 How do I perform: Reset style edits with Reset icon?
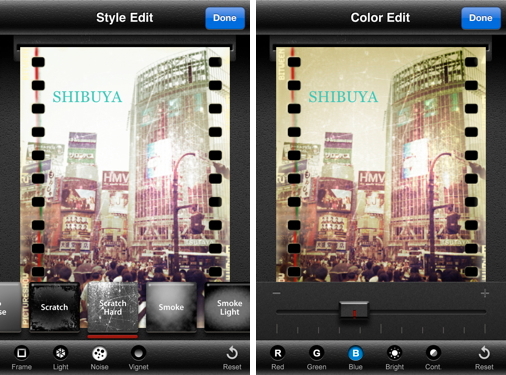click(x=232, y=358)
